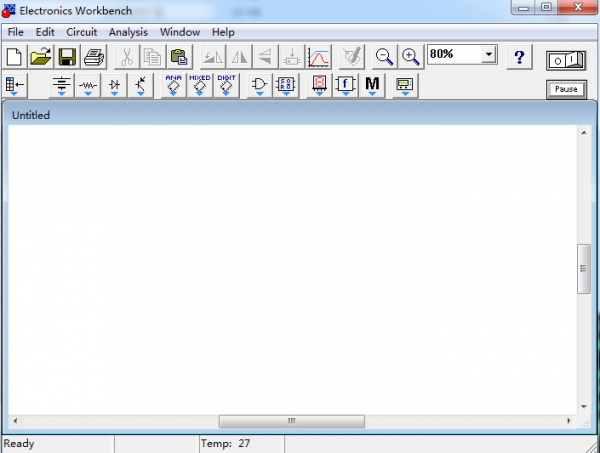This screenshot has width=600, height=453.
Task: Click the blue question mark help icon
Action: click(x=519, y=57)
